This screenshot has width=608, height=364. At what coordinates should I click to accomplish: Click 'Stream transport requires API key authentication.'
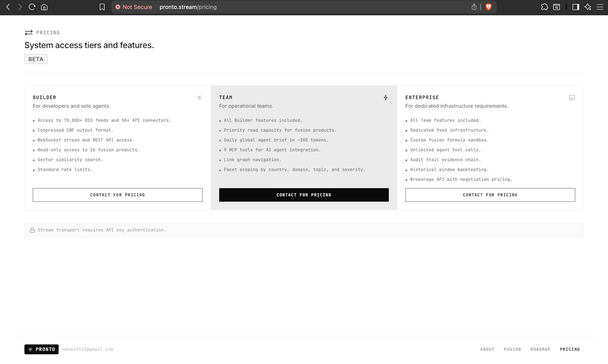(102, 230)
